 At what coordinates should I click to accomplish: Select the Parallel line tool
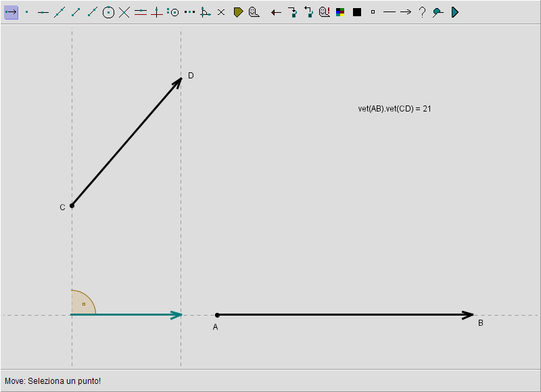click(x=141, y=12)
